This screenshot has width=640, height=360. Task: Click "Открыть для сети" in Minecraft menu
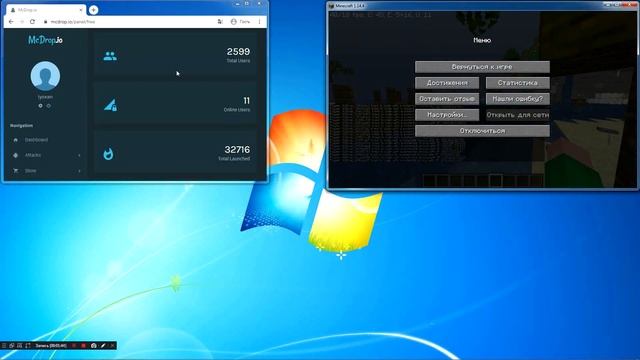[x=518, y=115]
